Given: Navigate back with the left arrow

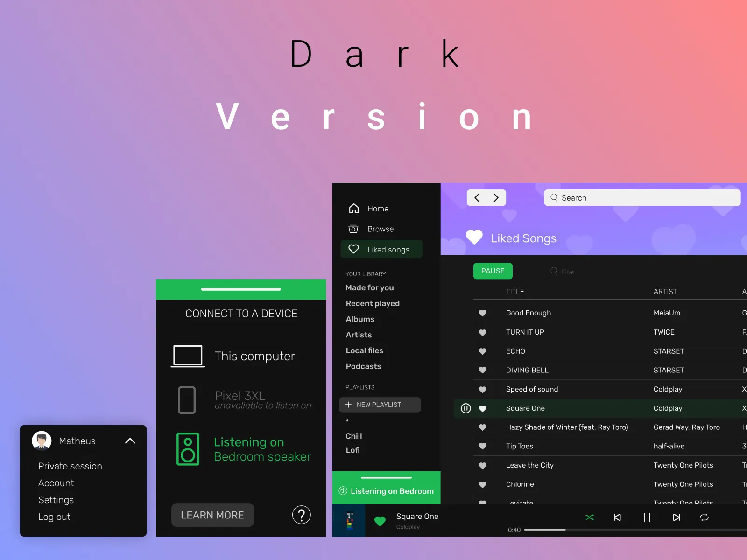Looking at the screenshot, I should (477, 197).
